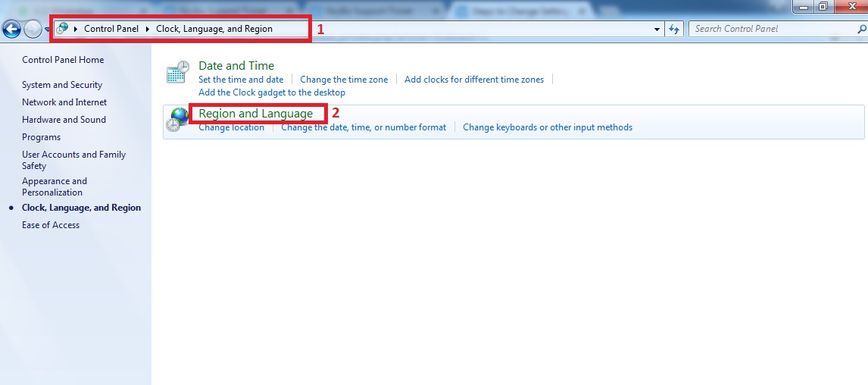This screenshot has height=385, width=868.
Task: Open Region and Language heading
Action: click(255, 114)
